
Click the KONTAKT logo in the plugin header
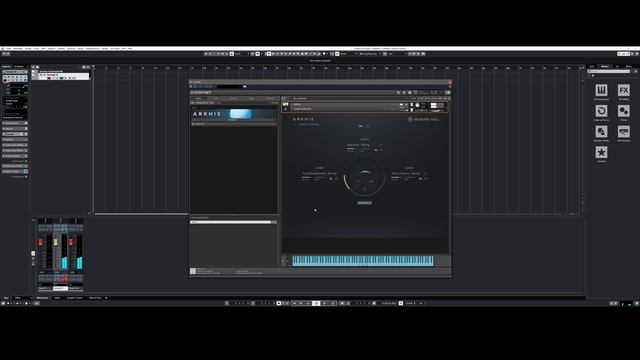(x=201, y=93)
